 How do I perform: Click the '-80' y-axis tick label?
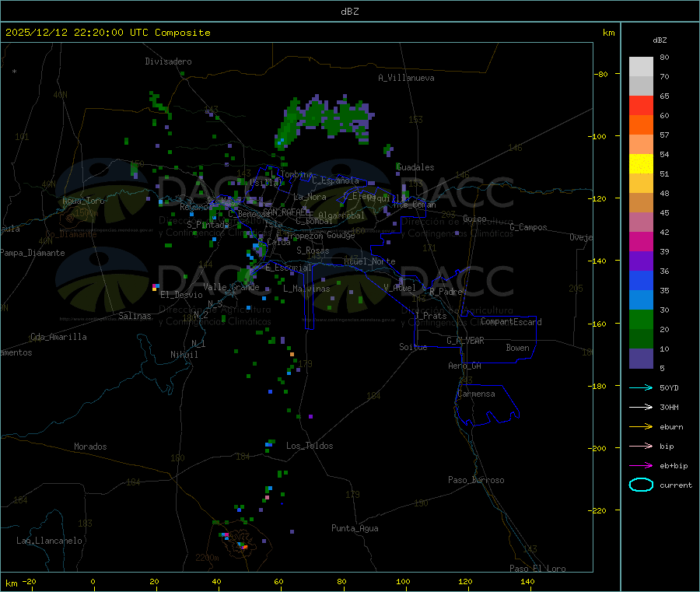[x=601, y=74]
